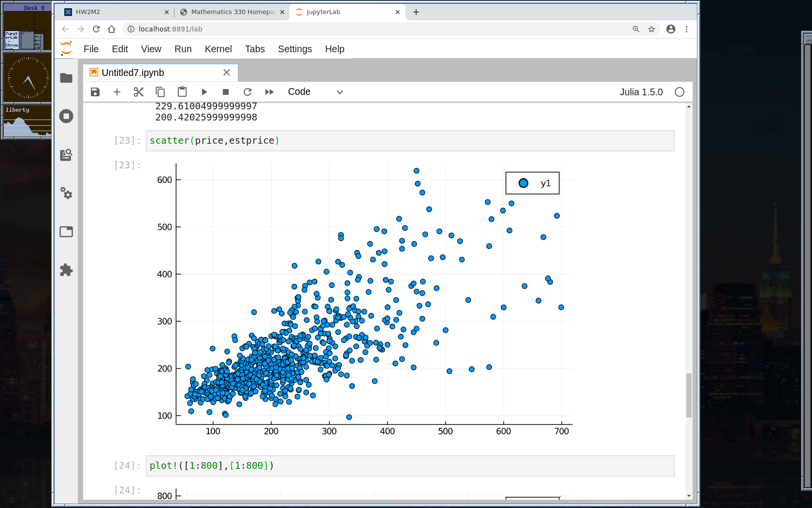Screen dimensions: 812x508
Task: Insert a new cell with the plus icon
Action: [x=117, y=92]
